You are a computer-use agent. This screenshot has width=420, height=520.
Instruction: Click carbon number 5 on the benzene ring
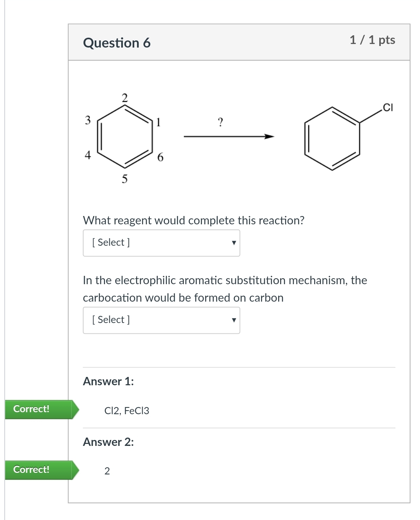click(x=124, y=179)
